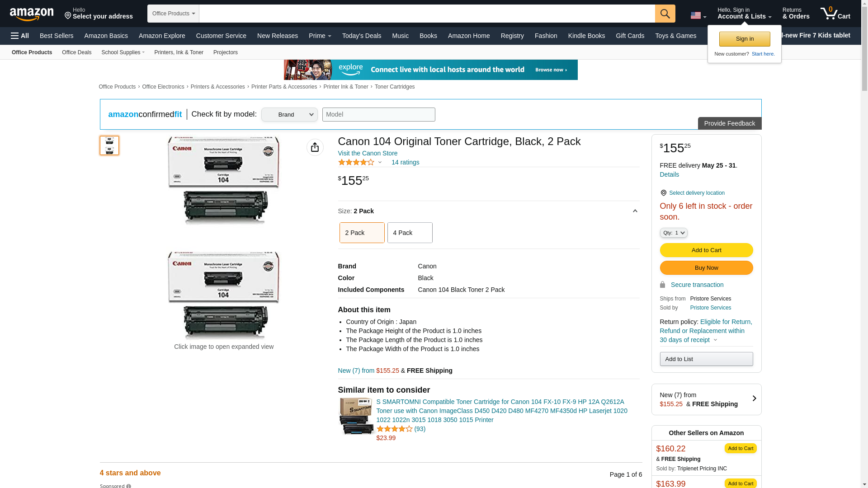Screen dimensions: 868x488
Task: Open the Brand dropdown in confirmed fit
Action: click(289, 115)
